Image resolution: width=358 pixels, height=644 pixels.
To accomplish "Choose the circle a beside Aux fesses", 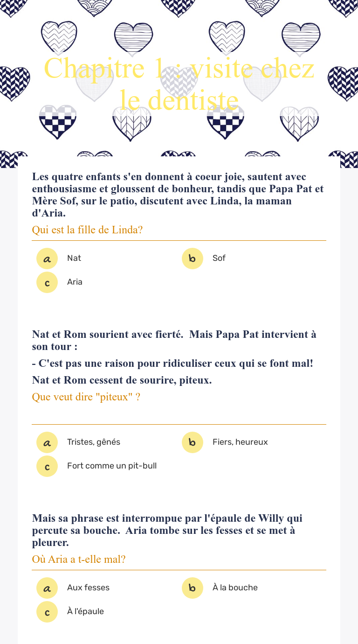I will click(47, 588).
